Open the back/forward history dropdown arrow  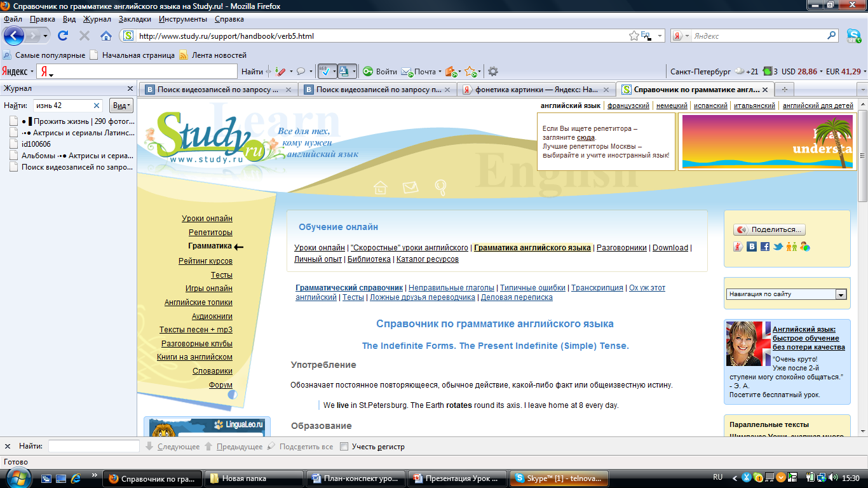(x=46, y=36)
